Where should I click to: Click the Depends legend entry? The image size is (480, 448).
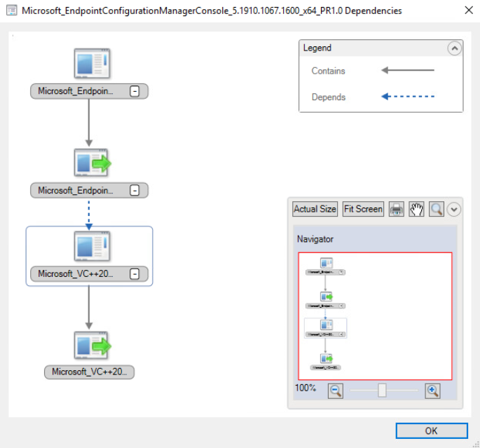pos(329,97)
